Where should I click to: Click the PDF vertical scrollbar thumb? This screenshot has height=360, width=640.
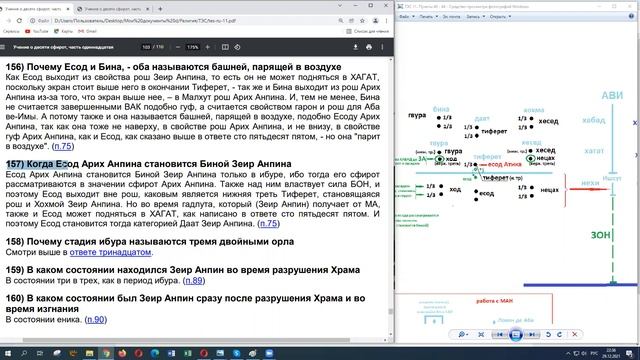click(390, 311)
